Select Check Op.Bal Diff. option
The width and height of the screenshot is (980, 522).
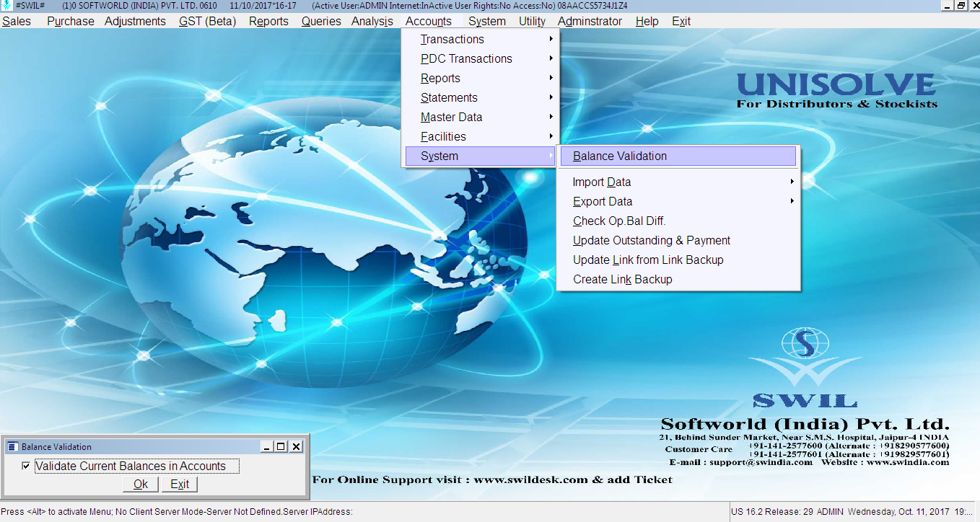(x=678, y=221)
